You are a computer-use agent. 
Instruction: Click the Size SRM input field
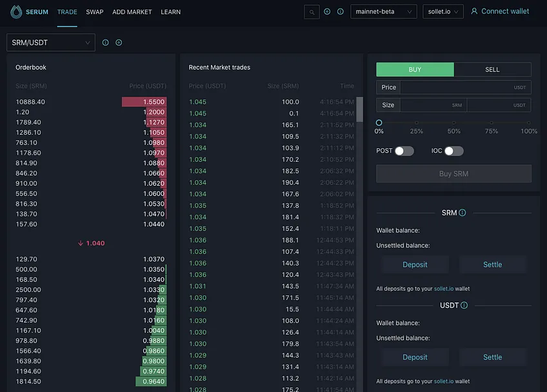coord(433,105)
